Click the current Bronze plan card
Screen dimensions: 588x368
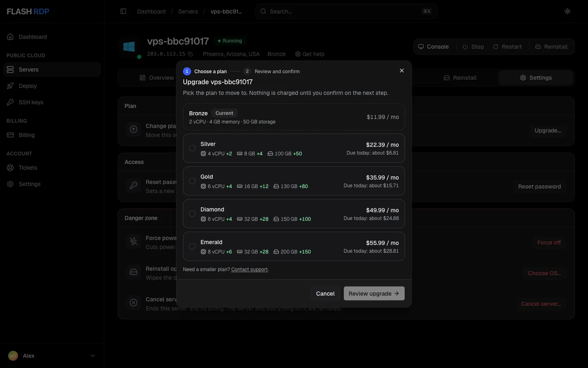(294, 117)
